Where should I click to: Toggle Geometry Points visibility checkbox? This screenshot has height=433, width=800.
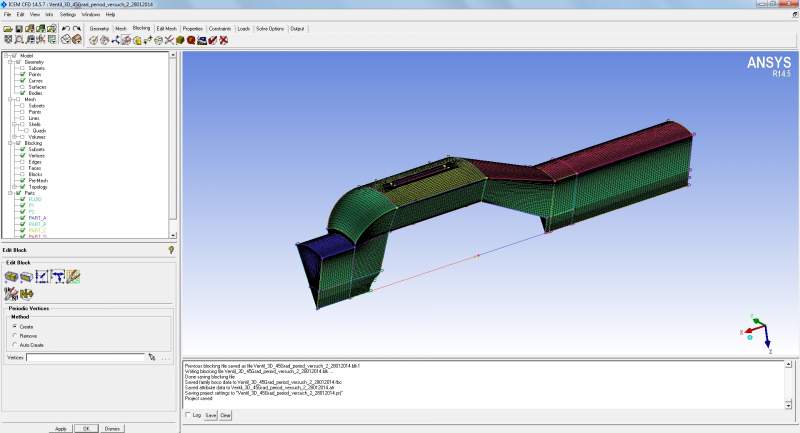(22, 74)
